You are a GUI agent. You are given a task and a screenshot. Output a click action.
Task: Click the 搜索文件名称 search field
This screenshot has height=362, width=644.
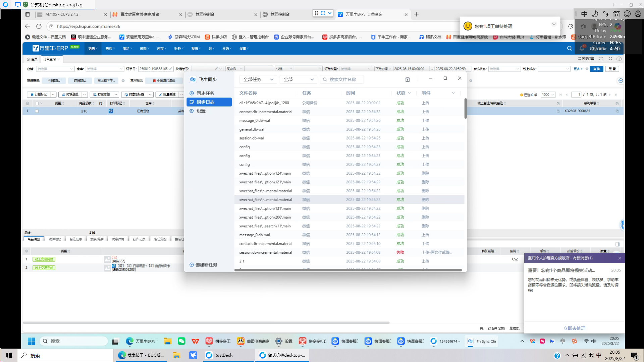(x=342, y=79)
